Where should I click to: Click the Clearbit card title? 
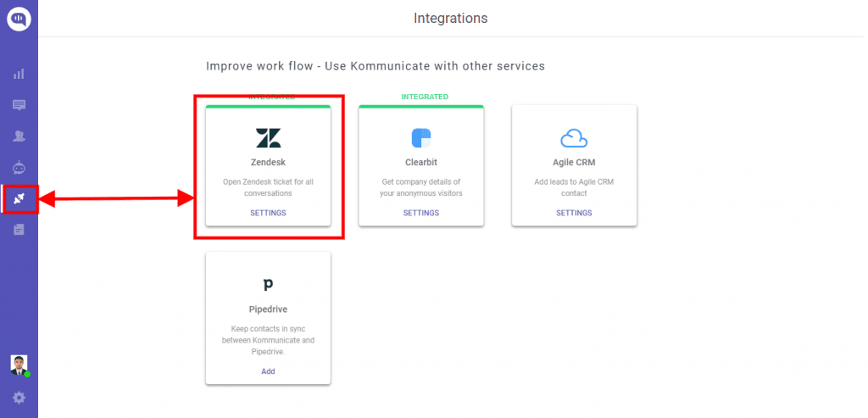tap(421, 163)
